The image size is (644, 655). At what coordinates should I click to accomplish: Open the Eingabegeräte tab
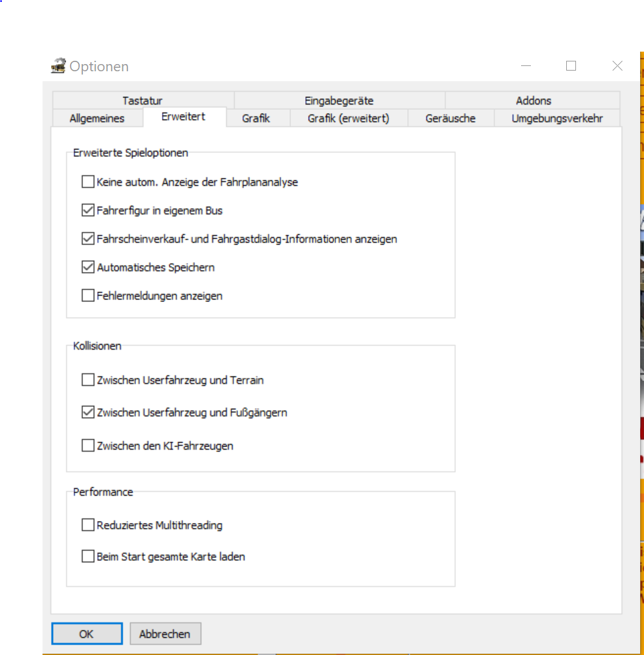click(x=339, y=101)
